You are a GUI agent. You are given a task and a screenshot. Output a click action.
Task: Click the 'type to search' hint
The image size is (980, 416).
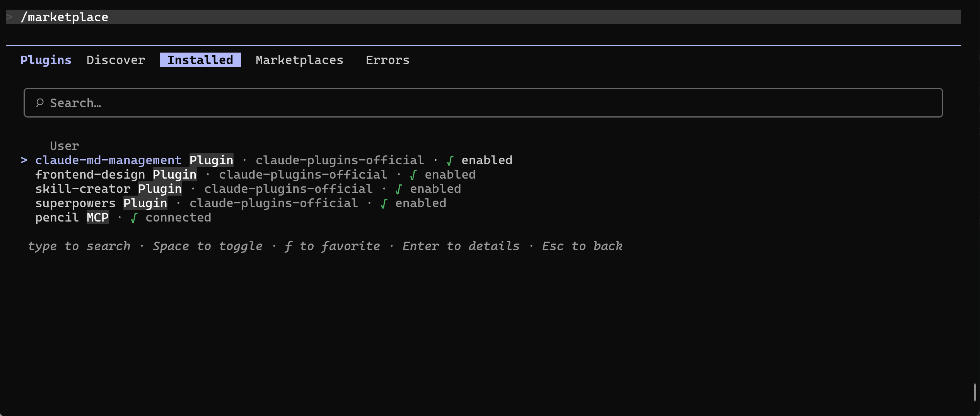[79, 246]
